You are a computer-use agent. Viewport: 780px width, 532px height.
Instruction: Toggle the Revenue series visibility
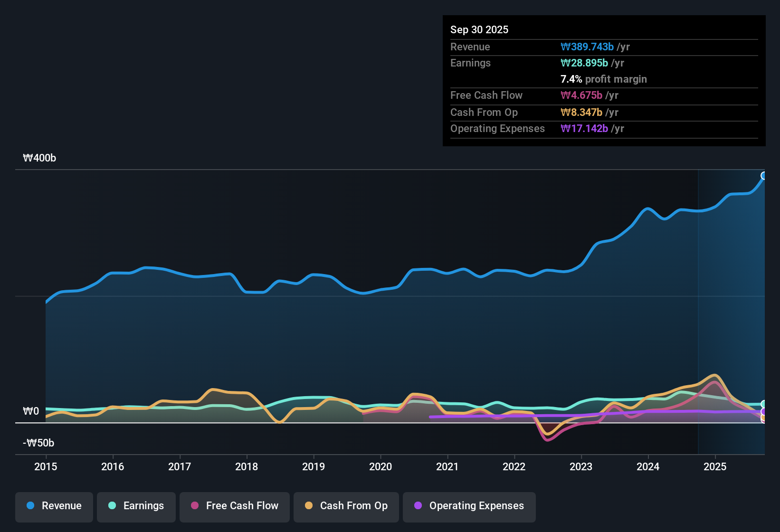(x=54, y=506)
